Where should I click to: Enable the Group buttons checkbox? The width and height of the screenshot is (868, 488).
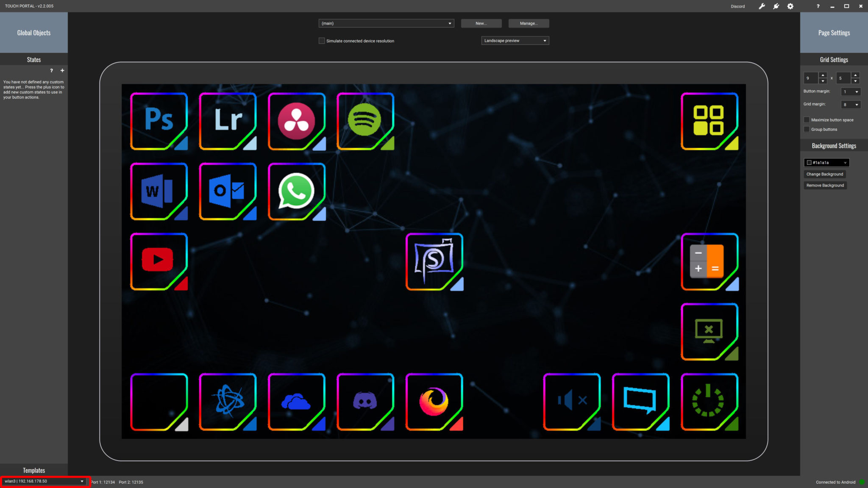pyautogui.click(x=807, y=129)
